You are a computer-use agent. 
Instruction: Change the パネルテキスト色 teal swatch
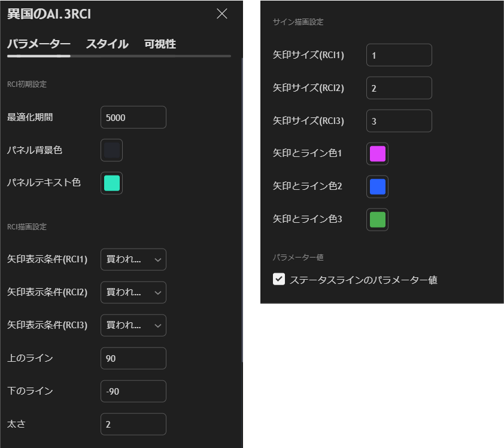(112, 183)
